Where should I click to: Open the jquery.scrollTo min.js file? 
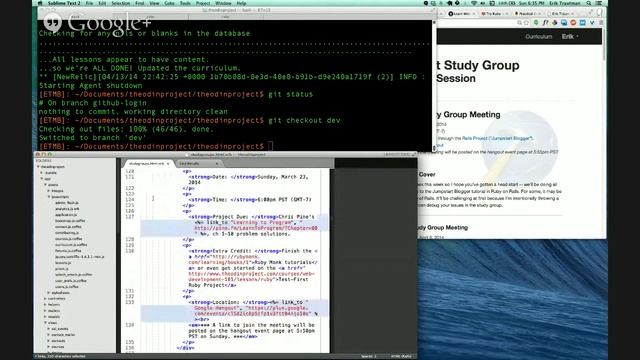(80, 257)
